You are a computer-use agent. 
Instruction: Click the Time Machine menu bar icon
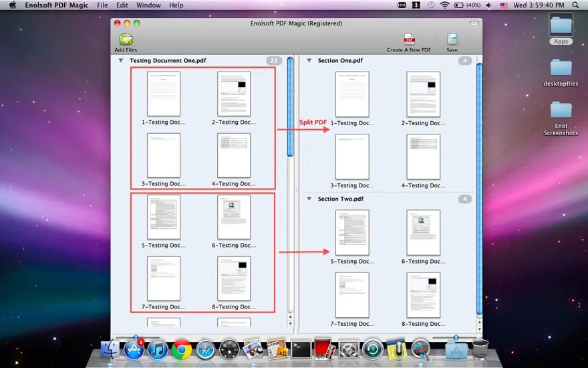tap(431, 5)
